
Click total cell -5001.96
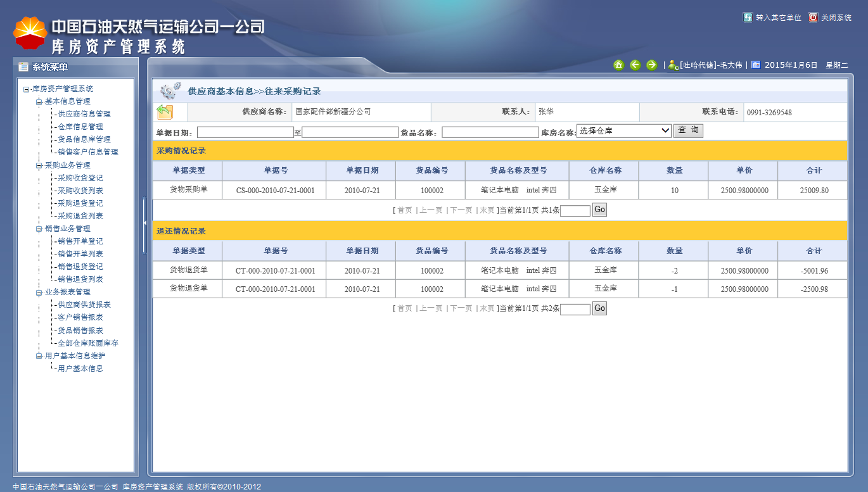(814, 271)
